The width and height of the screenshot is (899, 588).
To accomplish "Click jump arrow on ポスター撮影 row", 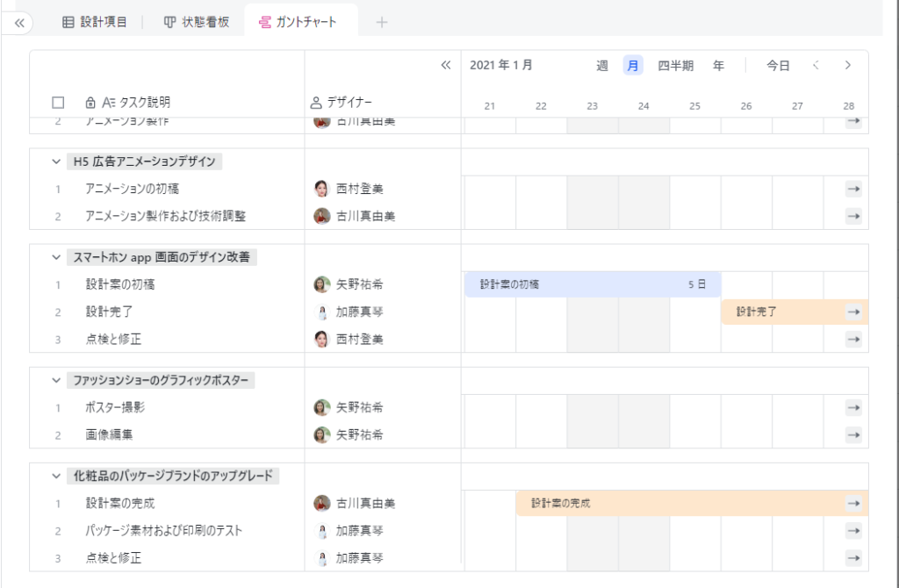I will point(853,407).
